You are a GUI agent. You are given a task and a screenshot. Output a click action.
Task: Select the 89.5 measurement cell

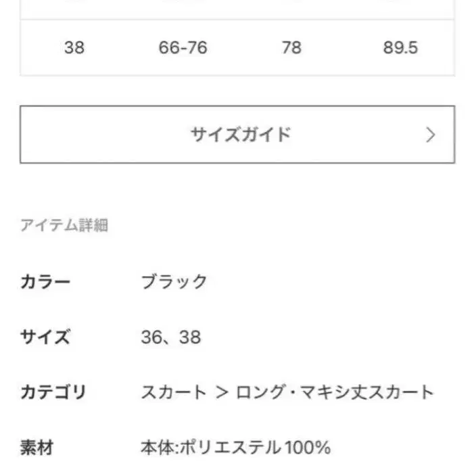pyautogui.click(x=400, y=49)
